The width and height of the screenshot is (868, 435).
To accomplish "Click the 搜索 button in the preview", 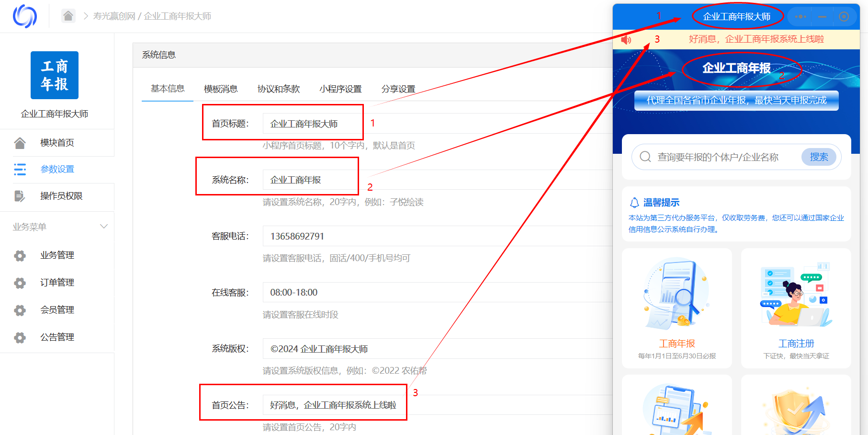I will 819,157.
